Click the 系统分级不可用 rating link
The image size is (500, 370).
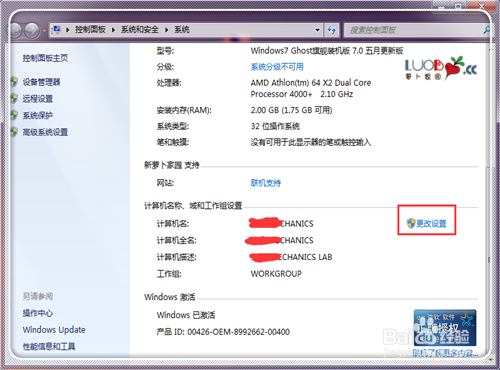[x=277, y=67]
